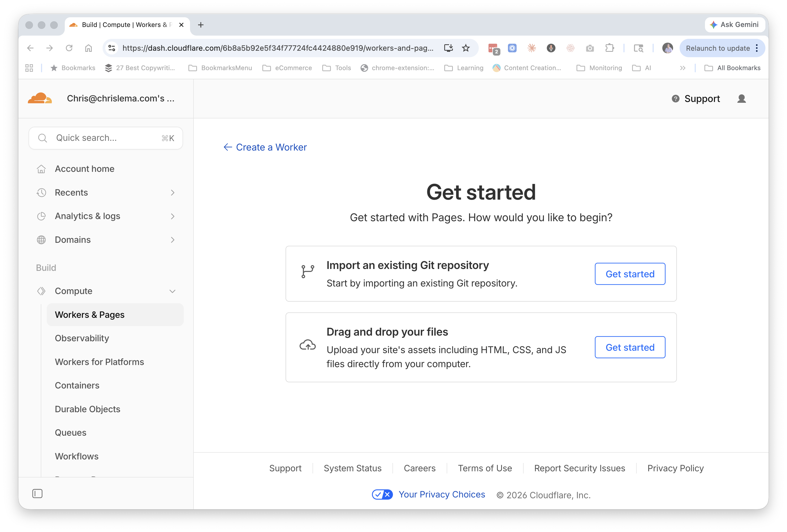Open the user profile icon menu
Viewport: 787px width, 532px height.
click(741, 98)
